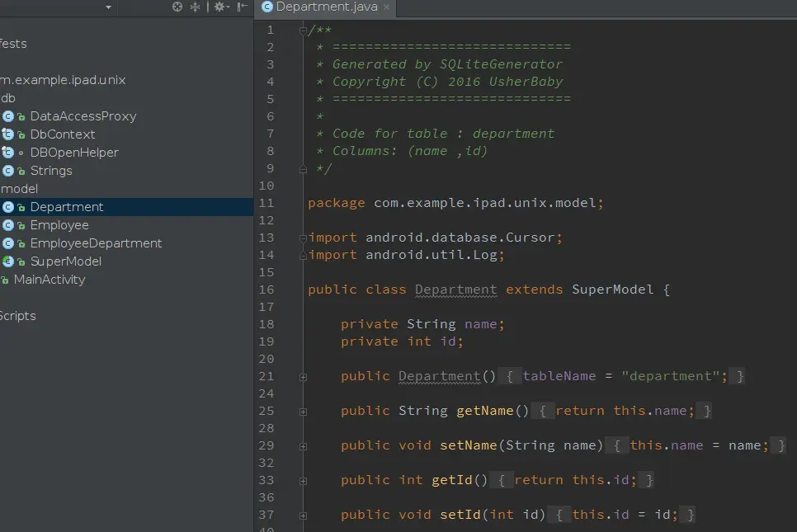Close the Department.java tab

tap(387, 7)
